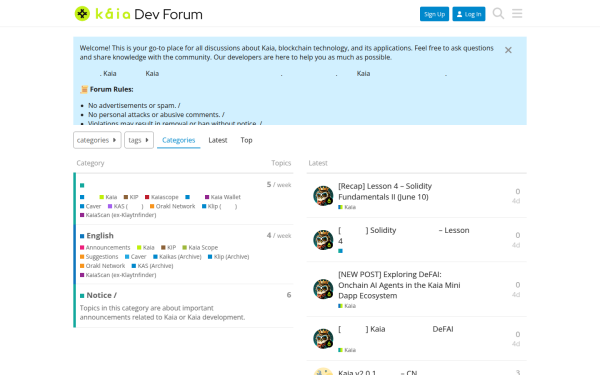Click Kaia category badge under Exploring DeFAI topic
This screenshot has height=375, width=600.
(347, 306)
